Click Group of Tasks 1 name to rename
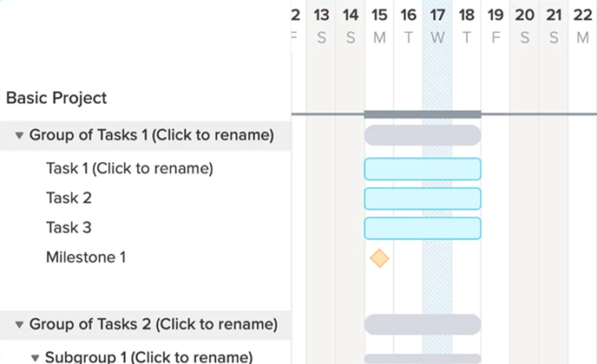Screen dimensions: 597x364 (152, 135)
